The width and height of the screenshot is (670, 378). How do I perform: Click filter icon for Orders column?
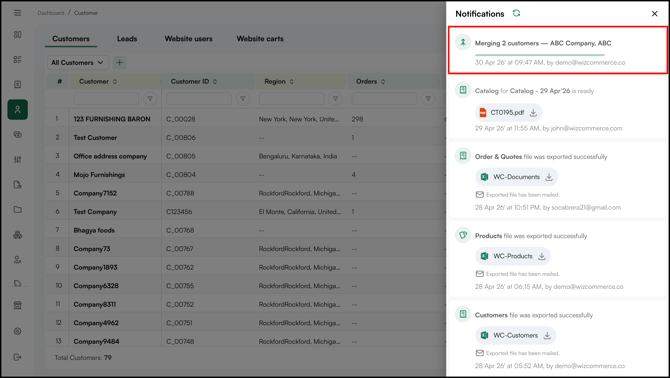click(428, 99)
